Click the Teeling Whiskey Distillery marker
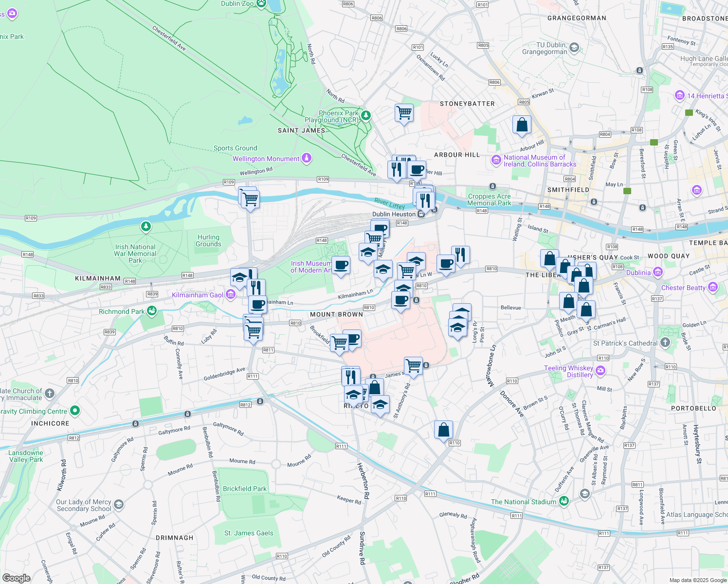 [x=600, y=370]
